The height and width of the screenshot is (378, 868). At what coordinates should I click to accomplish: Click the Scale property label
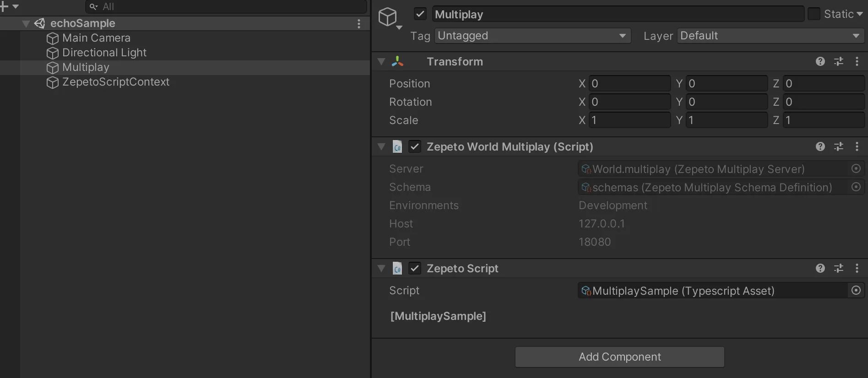coord(404,120)
